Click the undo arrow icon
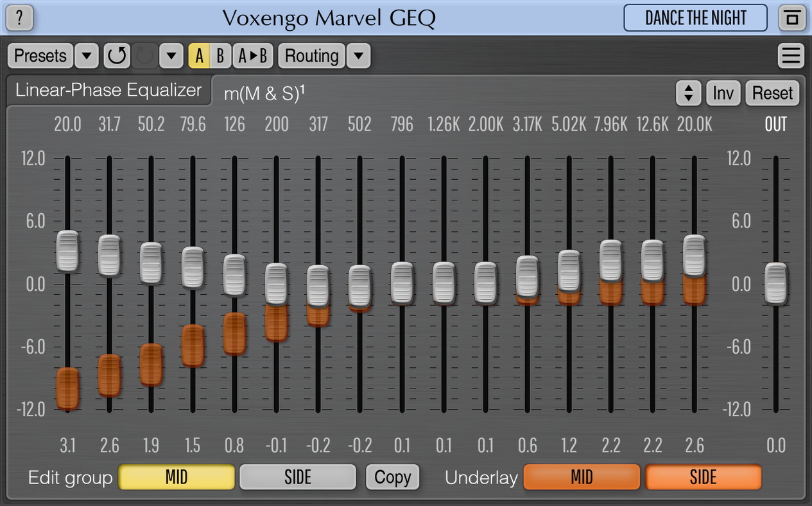 point(117,56)
